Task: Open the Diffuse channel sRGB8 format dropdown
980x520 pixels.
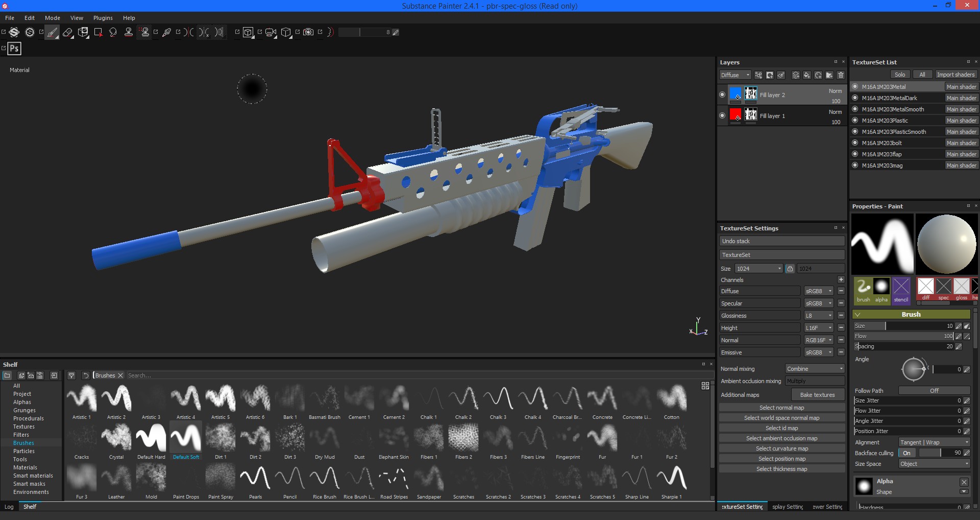Action: [818, 291]
